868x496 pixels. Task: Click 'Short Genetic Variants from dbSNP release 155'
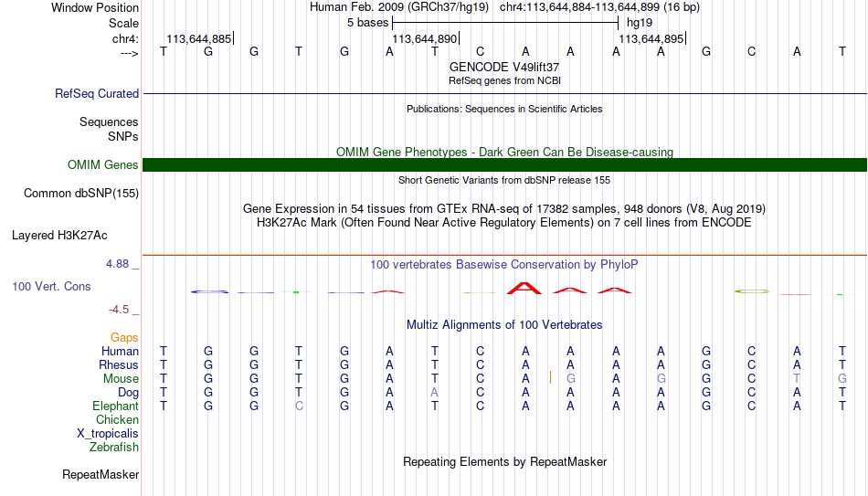tap(504, 180)
